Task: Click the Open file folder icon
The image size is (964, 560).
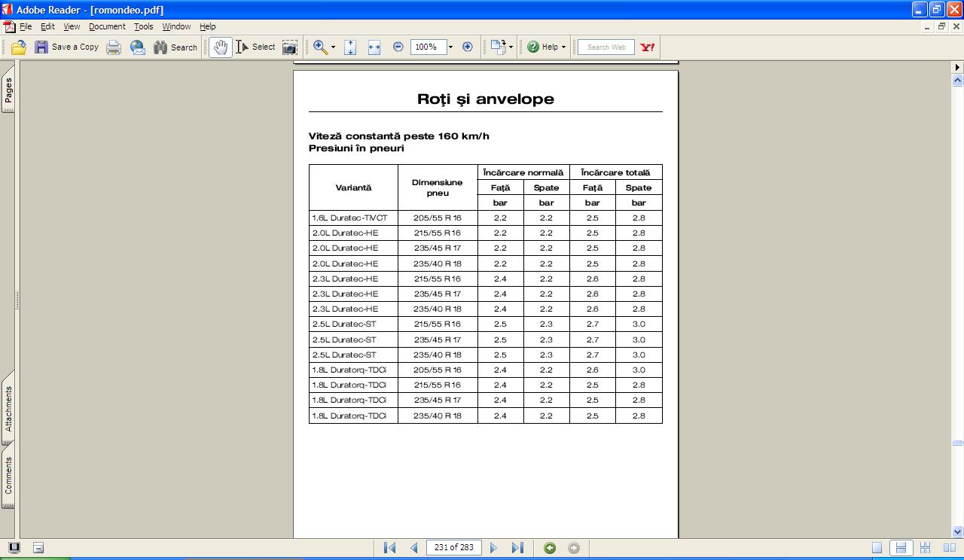Action: click(19, 47)
